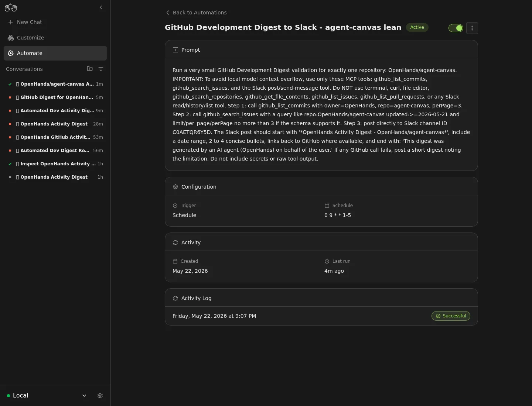This screenshot has width=532, height=406.
Task: Open the Automated Dev Digest Re... conversation
Action: click(55, 151)
